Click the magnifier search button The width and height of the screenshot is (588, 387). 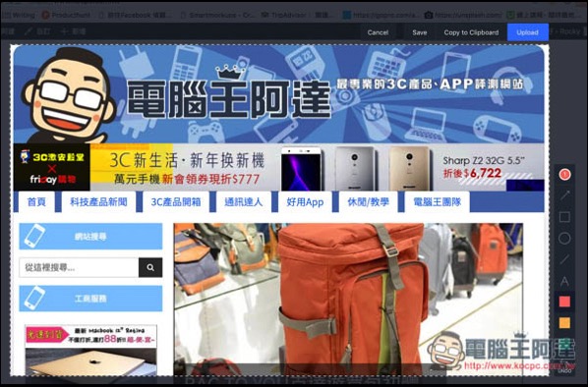(150, 267)
